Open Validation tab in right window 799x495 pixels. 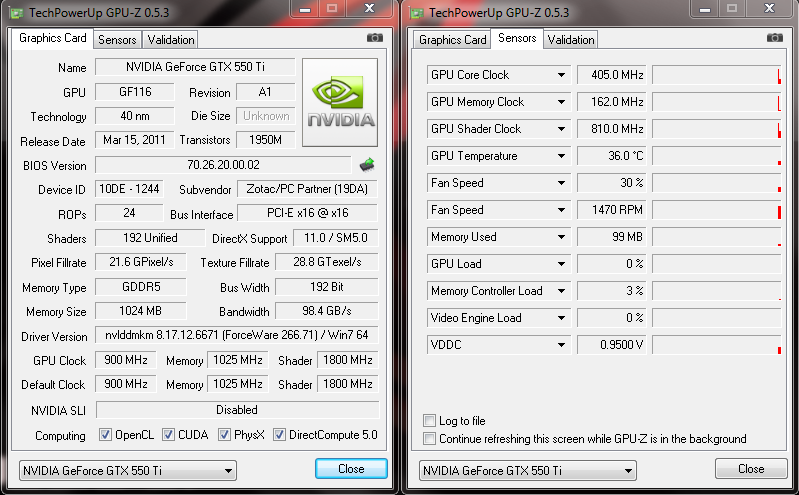tap(571, 40)
